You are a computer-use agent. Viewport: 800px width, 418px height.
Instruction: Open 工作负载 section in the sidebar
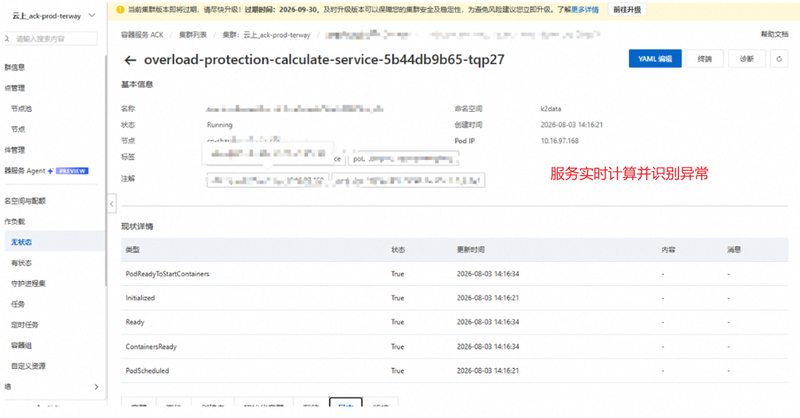(x=14, y=222)
